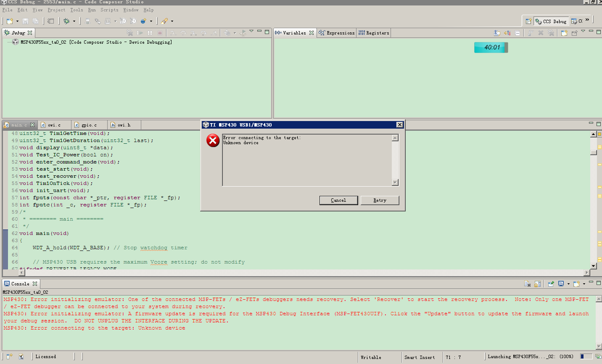The width and height of the screenshot is (602, 364).
Task: Switch to the Expressions tab
Action: coord(337,33)
